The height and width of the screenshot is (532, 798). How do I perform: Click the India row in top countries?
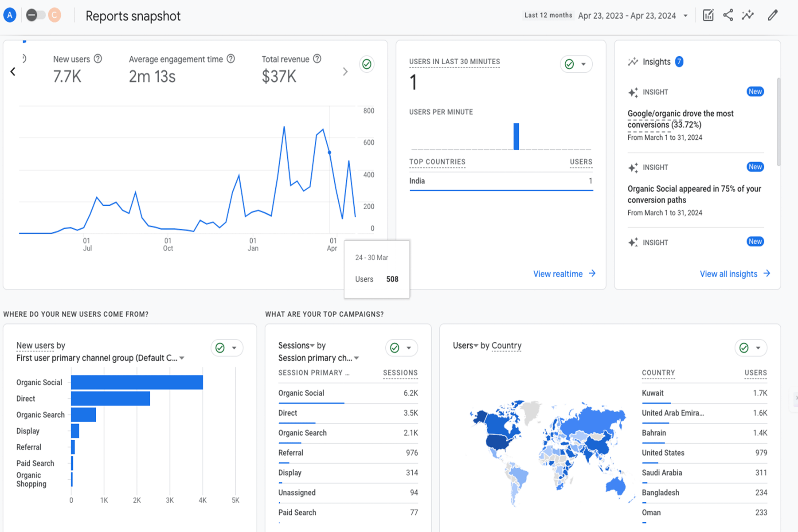tap(501, 181)
